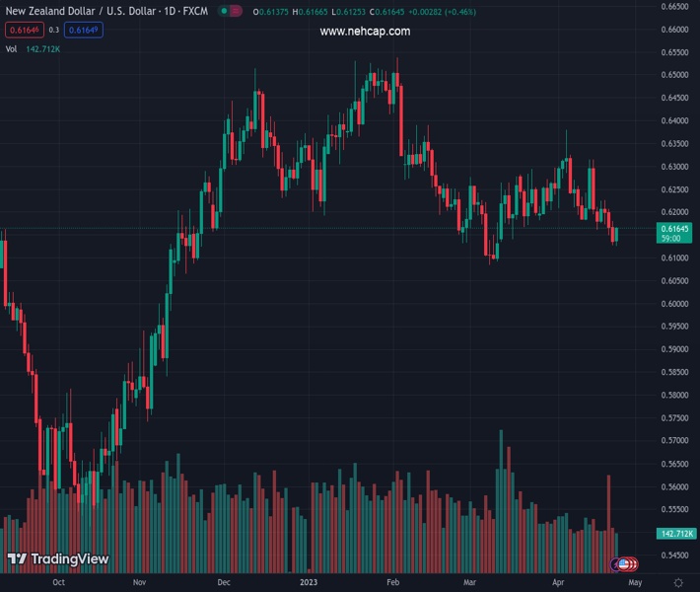Click the Feb label on time axis
The height and width of the screenshot is (592, 700).
point(392,582)
